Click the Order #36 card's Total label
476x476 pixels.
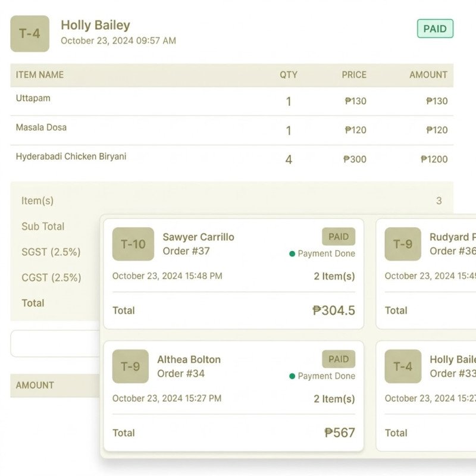click(x=396, y=311)
